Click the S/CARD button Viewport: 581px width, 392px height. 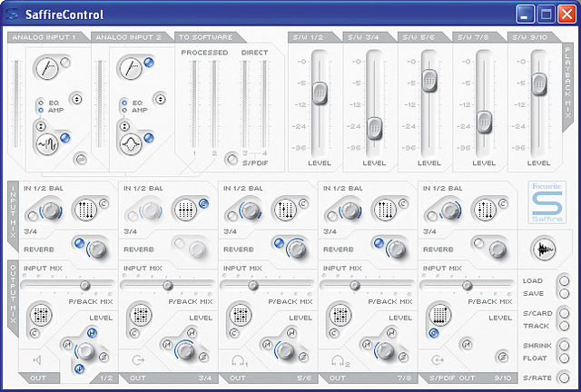pyautogui.click(x=564, y=313)
